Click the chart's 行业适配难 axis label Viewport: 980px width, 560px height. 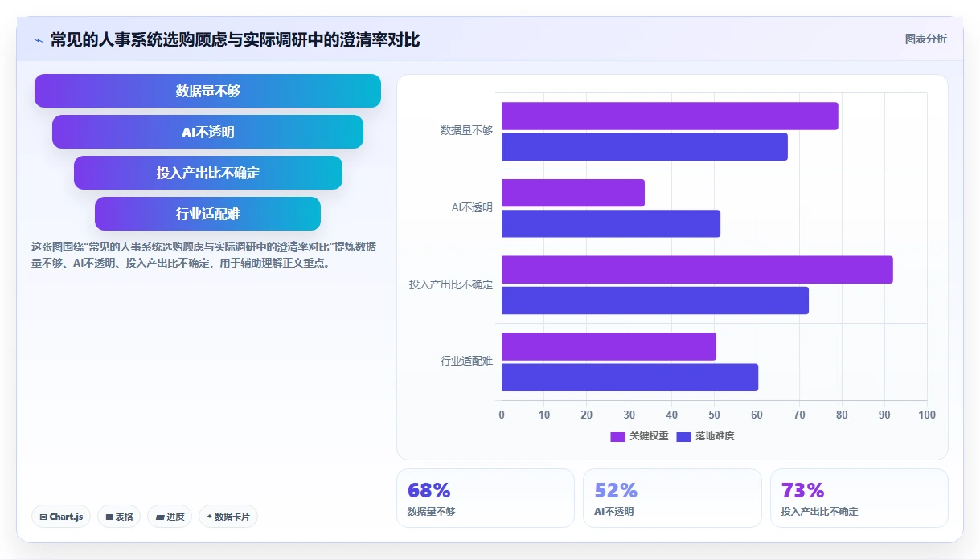(466, 362)
